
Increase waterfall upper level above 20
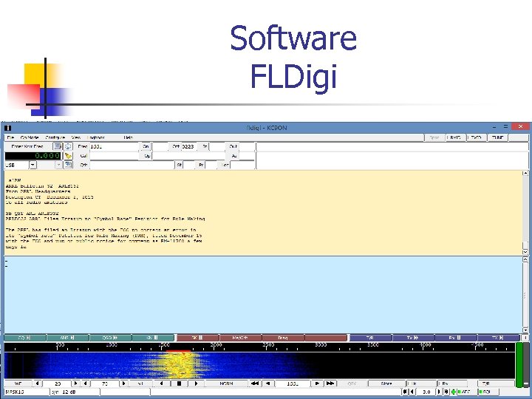point(76,383)
